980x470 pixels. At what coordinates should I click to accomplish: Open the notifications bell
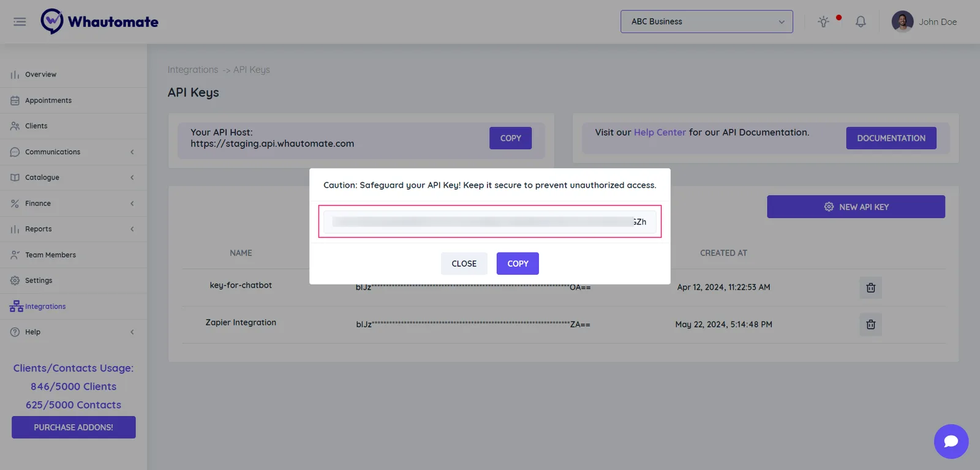(861, 21)
